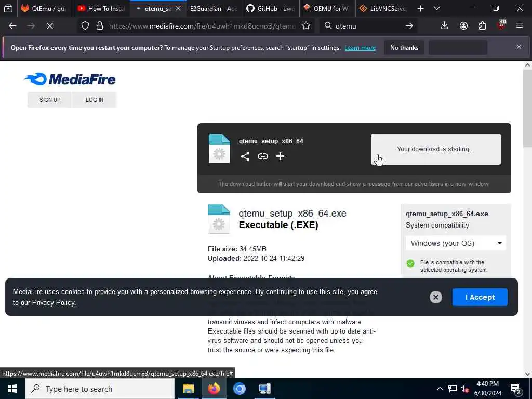Click the muted volume tray icon
Viewport: 532px width, 399px height.
[x=464, y=389]
